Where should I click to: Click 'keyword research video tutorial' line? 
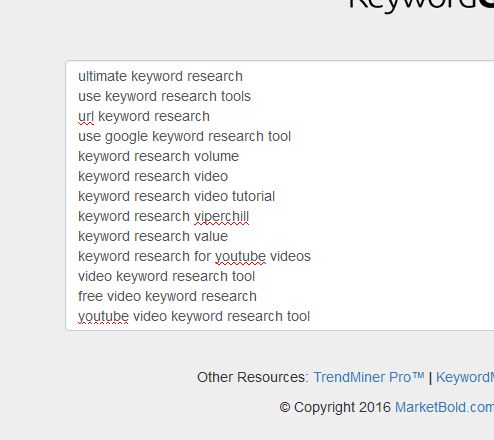176,196
